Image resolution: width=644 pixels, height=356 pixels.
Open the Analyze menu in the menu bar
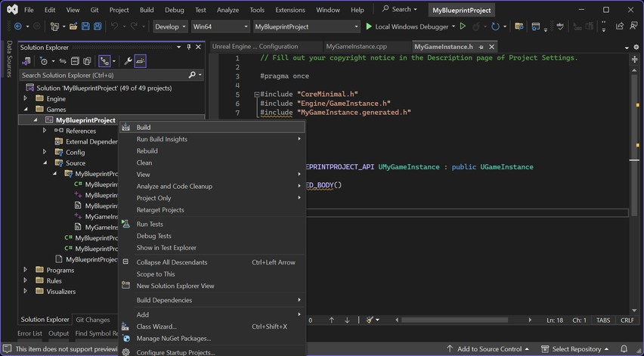(228, 10)
